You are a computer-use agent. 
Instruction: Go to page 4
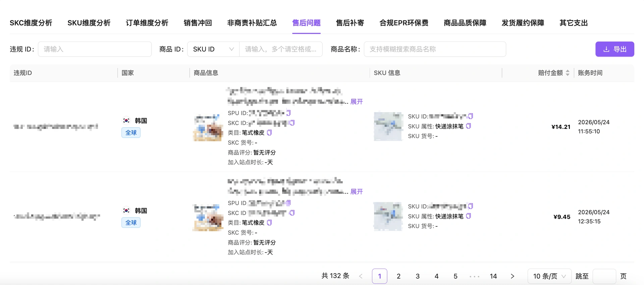[436, 276]
